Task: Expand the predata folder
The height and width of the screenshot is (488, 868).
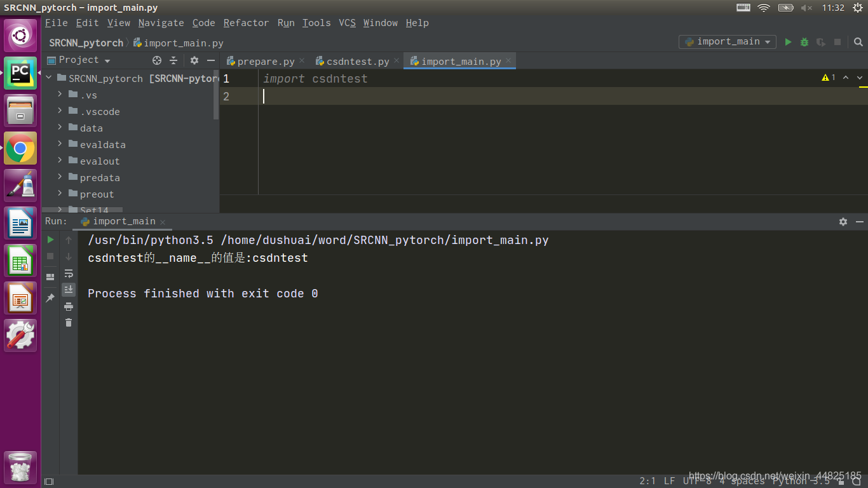Action: point(60,177)
